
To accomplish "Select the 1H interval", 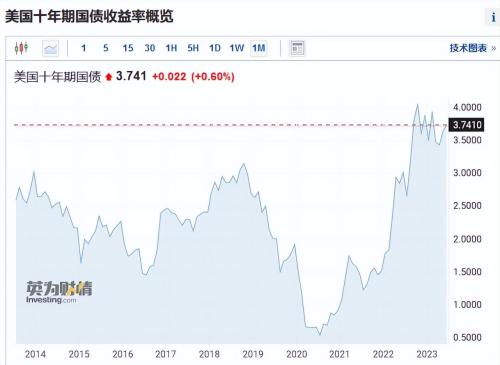I will (x=171, y=48).
